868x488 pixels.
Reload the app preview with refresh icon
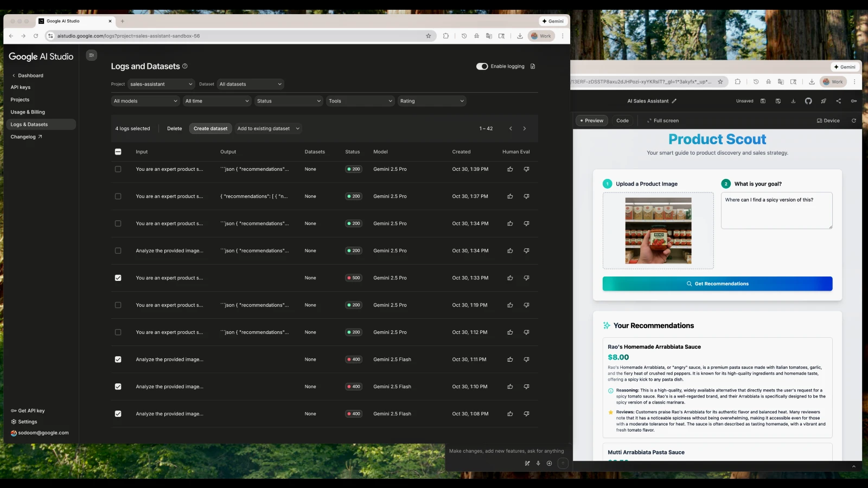click(854, 121)
